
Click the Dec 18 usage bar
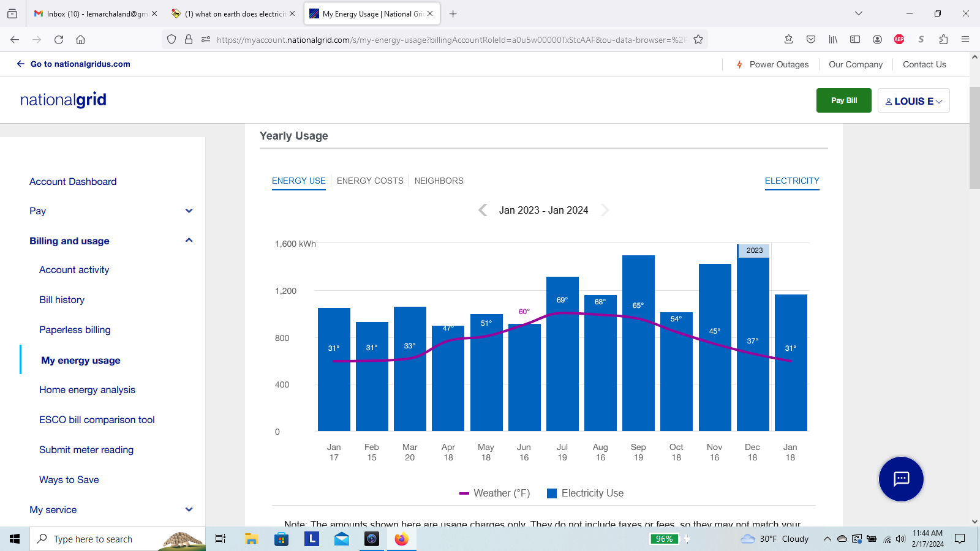tap(753, 338)
